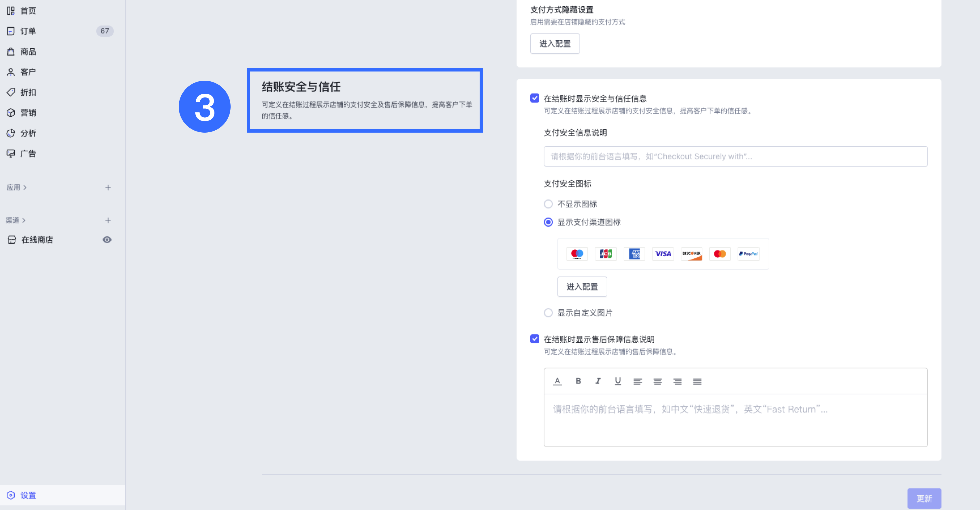
Task: Uncheck 在结账时显示安全与信任信息 checkbox
Action: pyautogui.click(x=534, y=98)
